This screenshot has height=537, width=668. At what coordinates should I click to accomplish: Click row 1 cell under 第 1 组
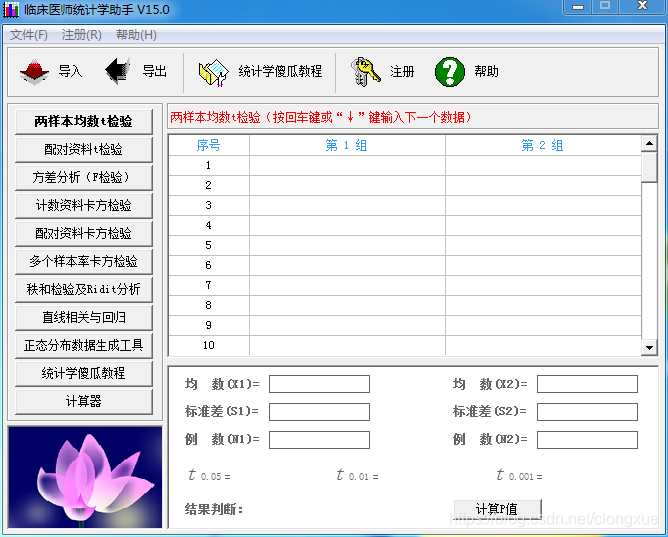point(347,165)
